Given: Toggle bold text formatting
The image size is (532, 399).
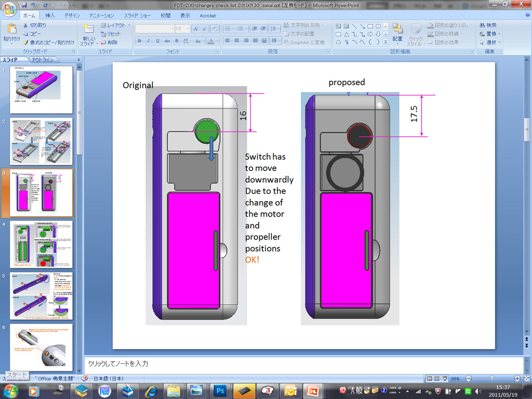Looking at the screenshot, I should click(139, 41).
